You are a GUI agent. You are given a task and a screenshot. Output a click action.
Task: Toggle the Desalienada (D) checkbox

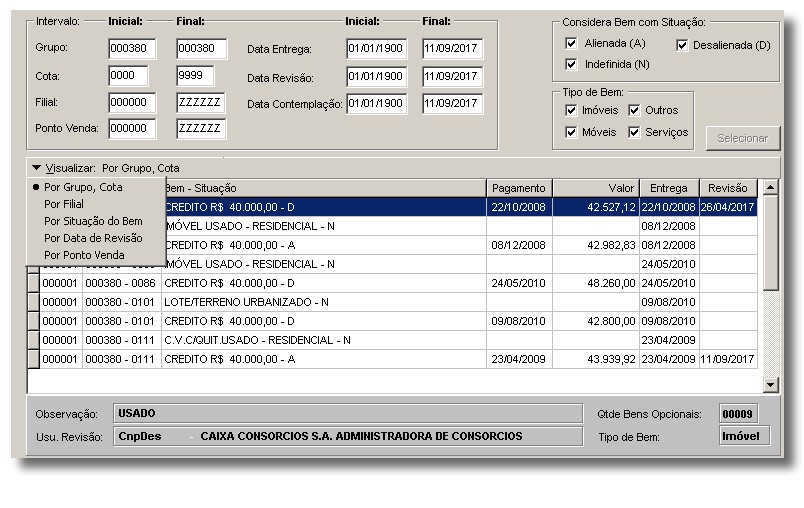point(681,45)
